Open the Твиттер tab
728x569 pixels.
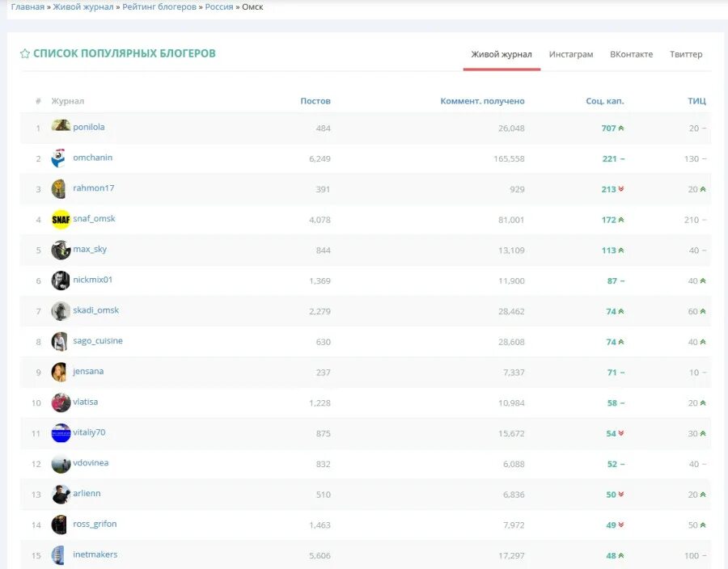[686, 54]
